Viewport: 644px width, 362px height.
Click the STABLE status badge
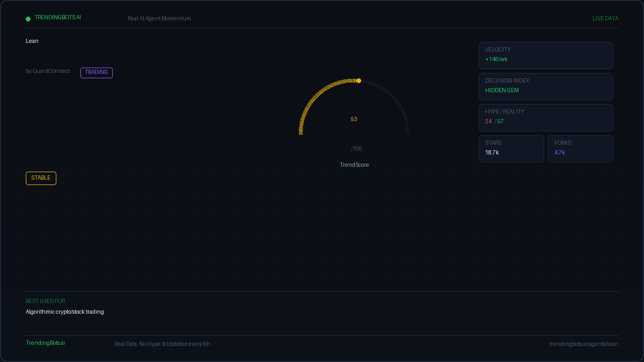tap(41, 178)
